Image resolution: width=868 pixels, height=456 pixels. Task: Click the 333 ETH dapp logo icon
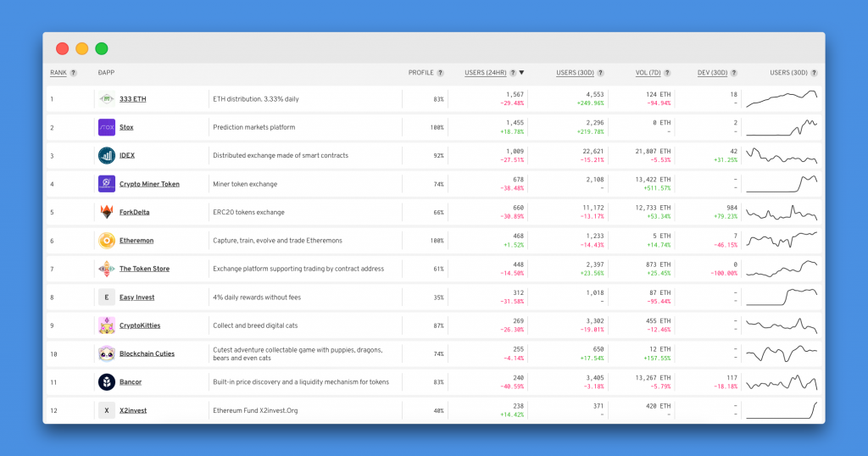tap(106, 99)
